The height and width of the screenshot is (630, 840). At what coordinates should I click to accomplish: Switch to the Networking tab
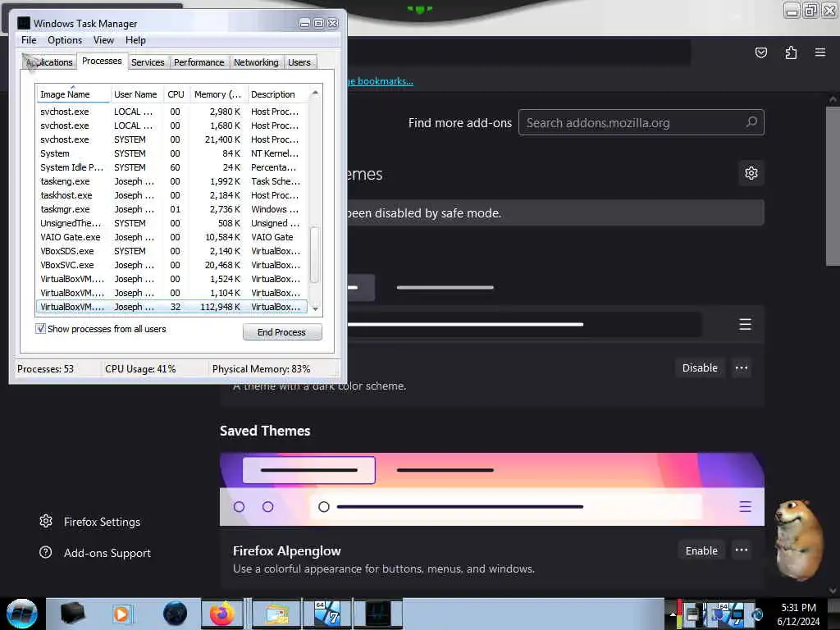[256, 62]
